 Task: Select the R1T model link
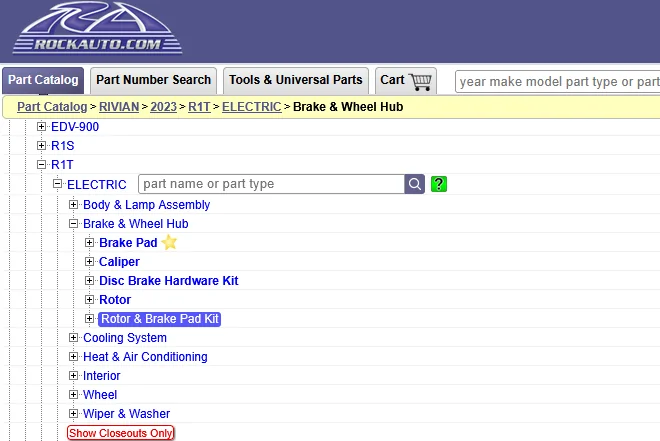tap(62, 165)
